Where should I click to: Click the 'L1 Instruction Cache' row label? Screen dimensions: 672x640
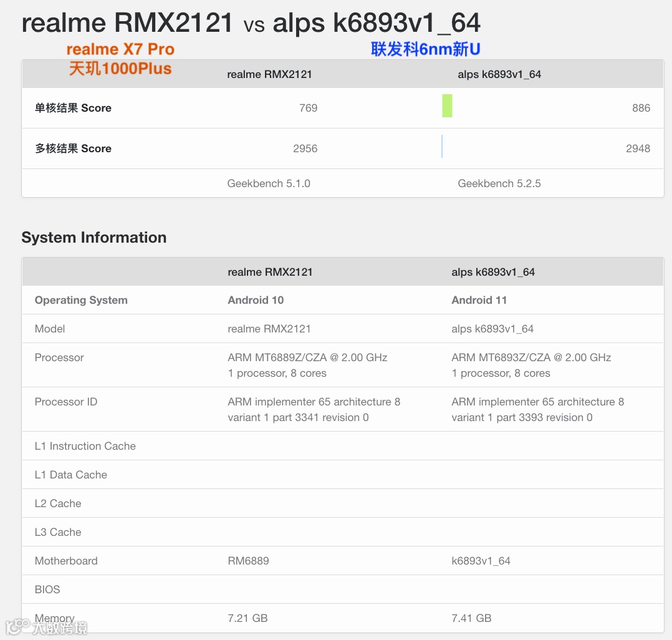[85, 446]
